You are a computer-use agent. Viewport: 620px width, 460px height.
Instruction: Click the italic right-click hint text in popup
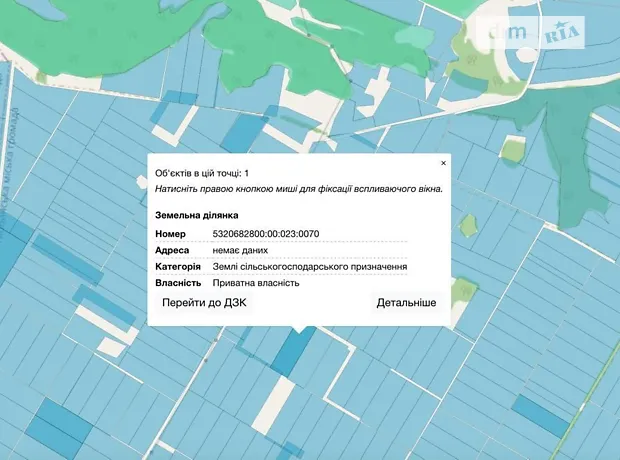(x=298, y=188)
